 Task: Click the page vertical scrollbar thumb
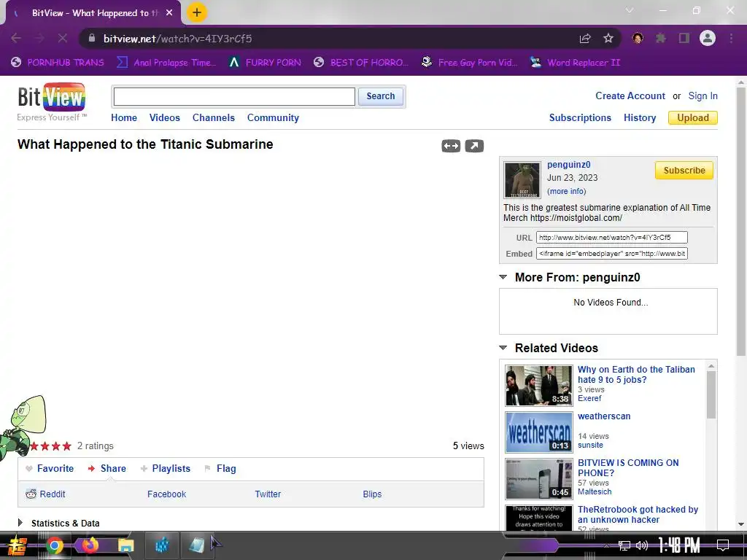click(741, 222)
